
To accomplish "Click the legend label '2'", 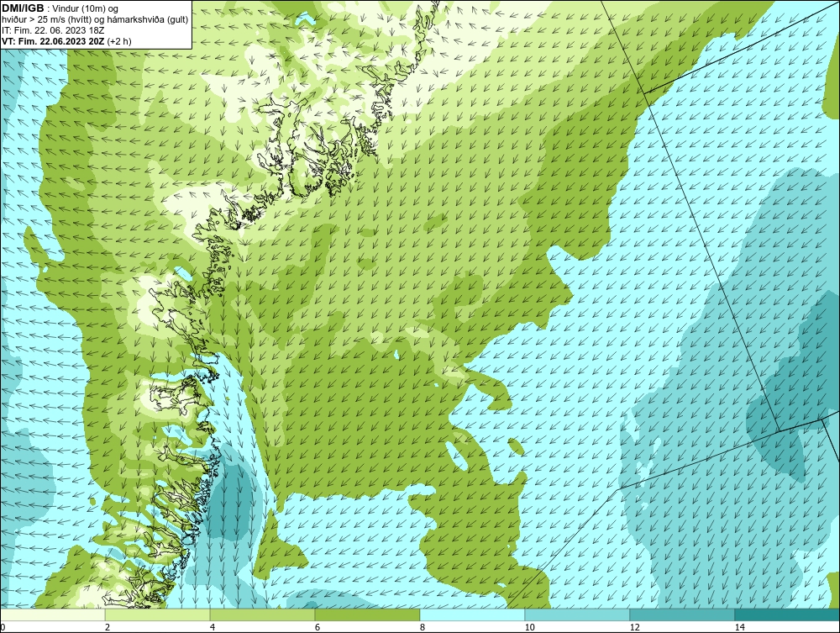I will click(x=108, y=628).
